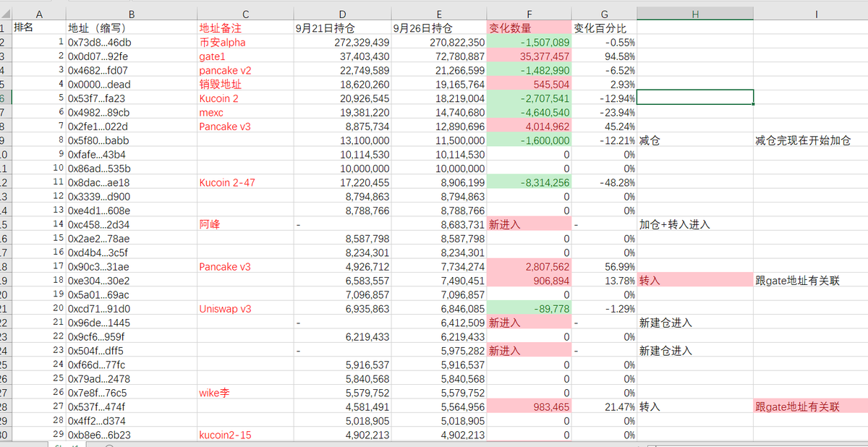Click the percentage -48.28%

tap(605, 182)
